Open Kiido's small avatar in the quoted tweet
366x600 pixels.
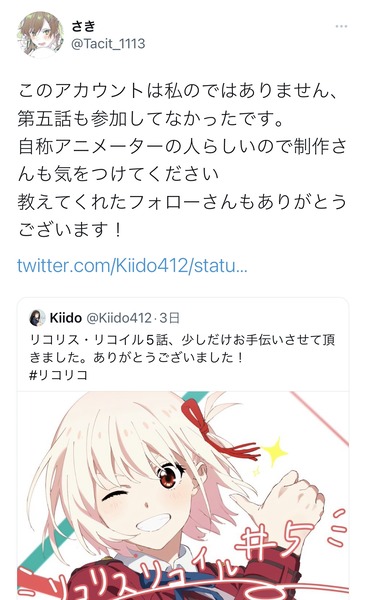[x=37, y=318]
